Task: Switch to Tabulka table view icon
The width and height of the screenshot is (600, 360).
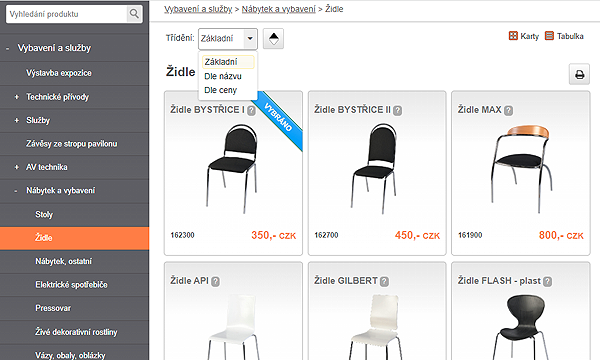Action: pyautogui.click(x=549, y=36)
